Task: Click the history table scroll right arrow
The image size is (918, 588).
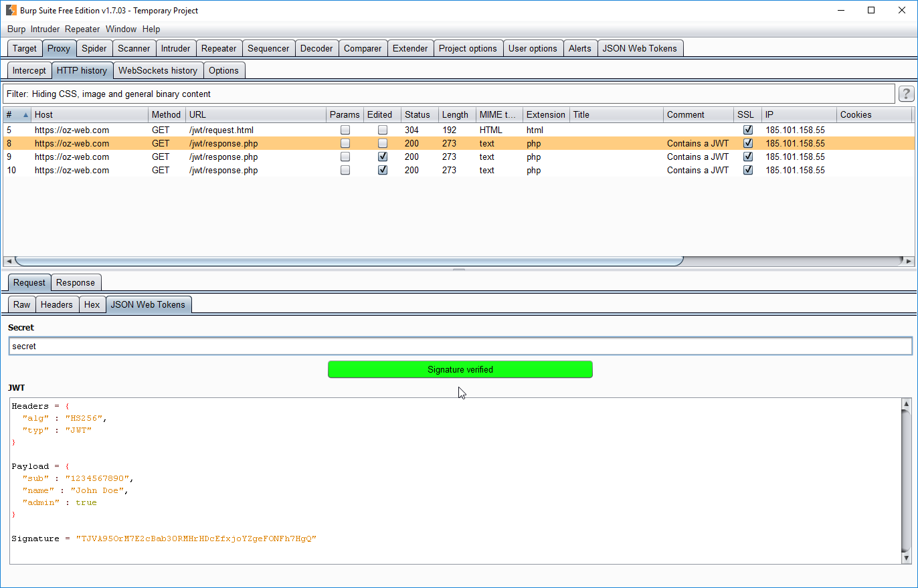Action: [x=908, y=261]
